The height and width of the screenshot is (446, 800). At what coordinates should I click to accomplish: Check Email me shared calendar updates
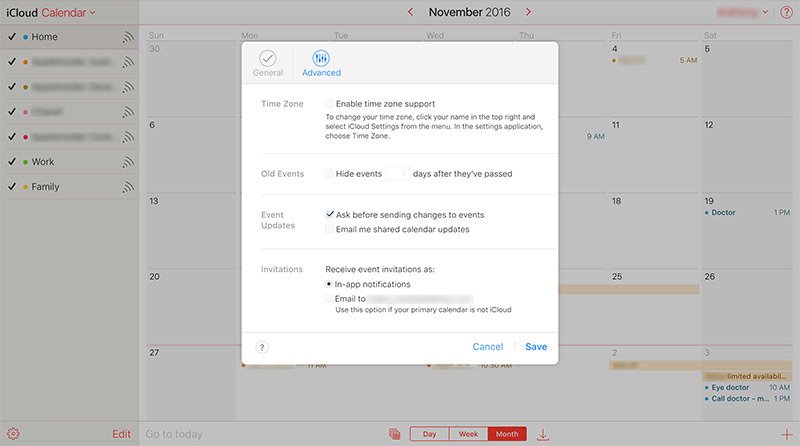pos(330,229)
